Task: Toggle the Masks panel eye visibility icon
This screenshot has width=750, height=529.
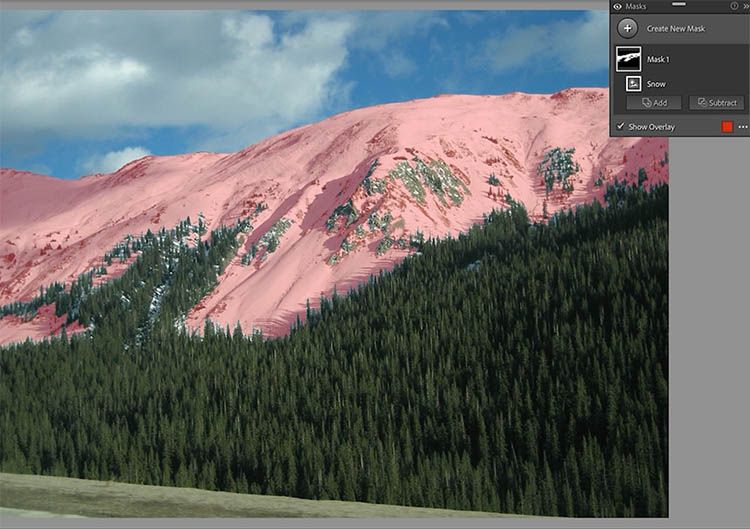Action: pyautogui.click(x=617, y=6)
